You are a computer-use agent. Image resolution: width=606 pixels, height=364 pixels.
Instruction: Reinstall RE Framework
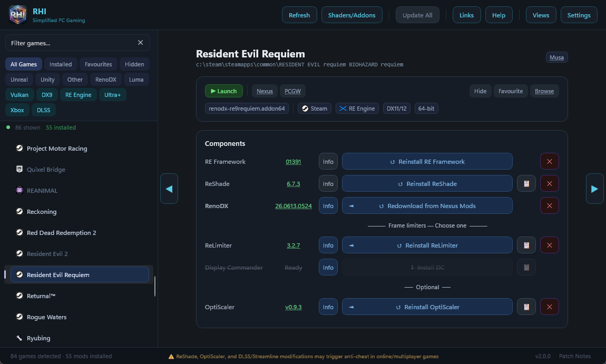coord(427,162)
